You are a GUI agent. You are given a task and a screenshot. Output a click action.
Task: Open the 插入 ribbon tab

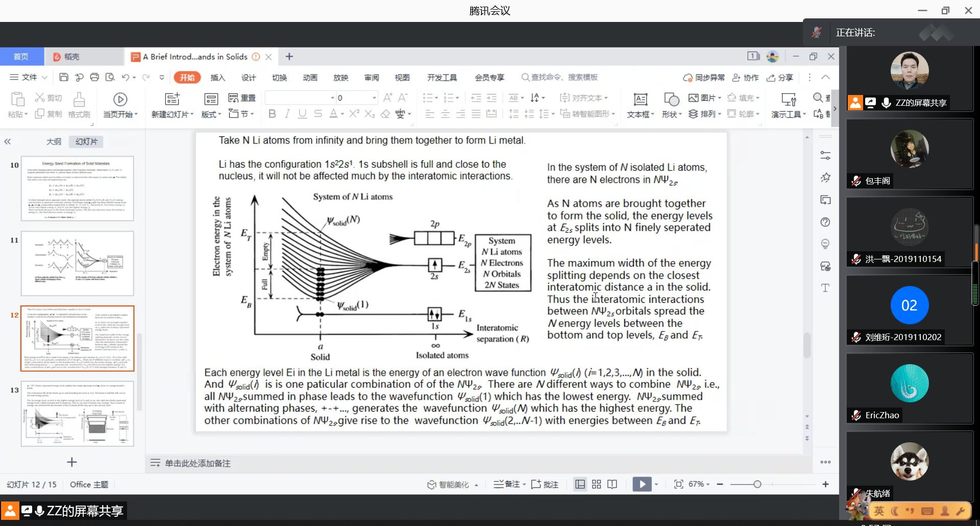[217, 78]
